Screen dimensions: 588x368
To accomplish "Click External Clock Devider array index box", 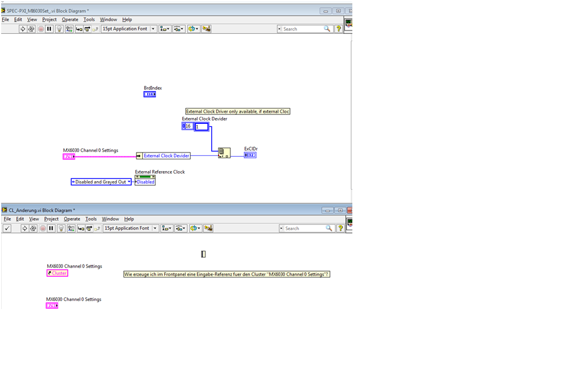I will click(187, 126).
